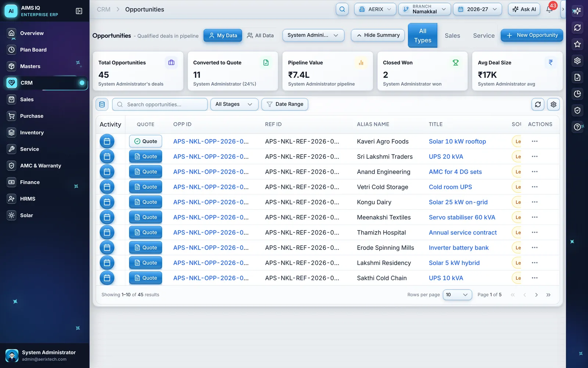Select the All Types tab
Screen dimensions: 588x368
423,36
